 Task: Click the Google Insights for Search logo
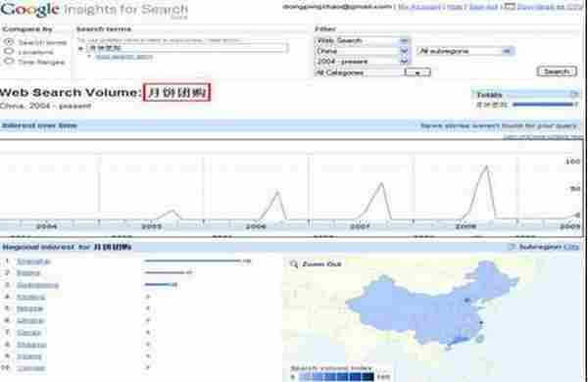[x=94, y=10]
